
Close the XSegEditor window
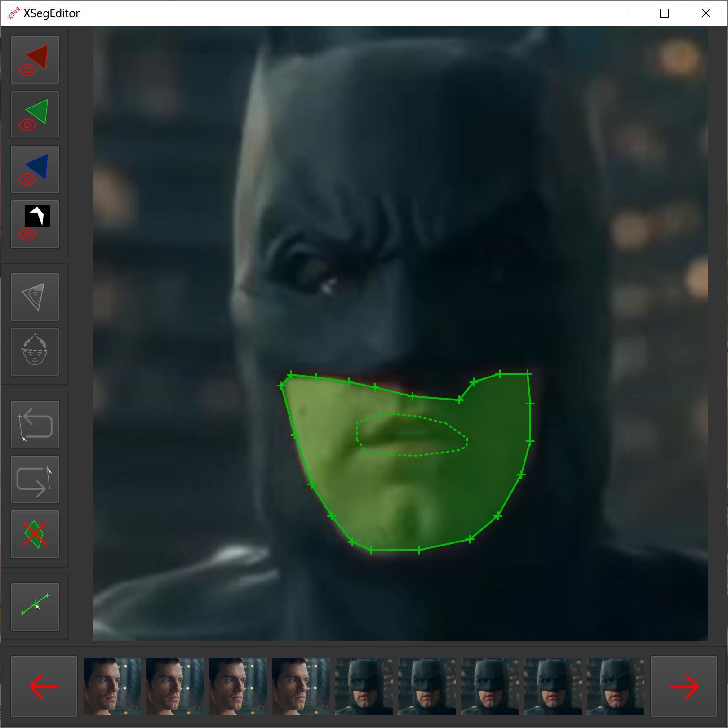[706, 13]
